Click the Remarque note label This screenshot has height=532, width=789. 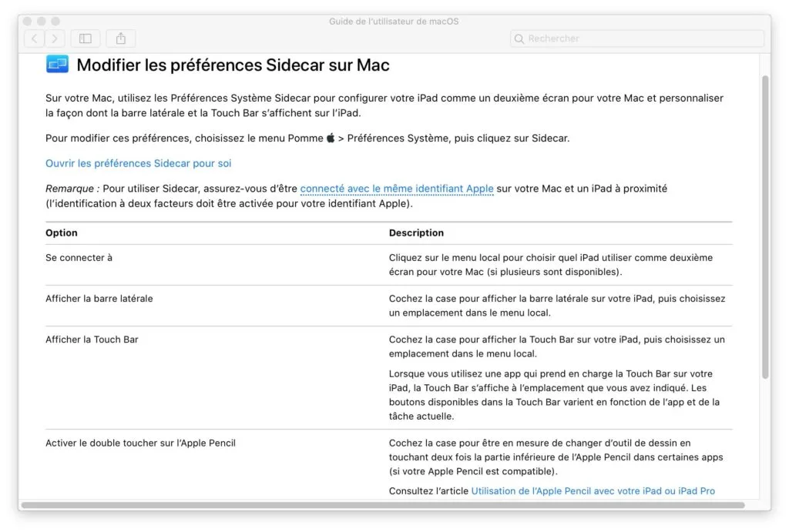pos(72,189)
